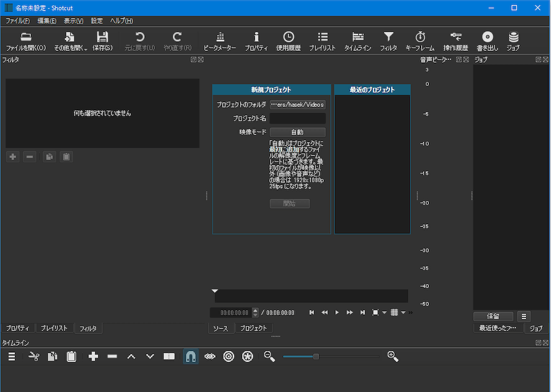Switch to the プロパティ tab at bottom
Image resolution: width=551 pixels, height=392 pixels.
point(17,328)
